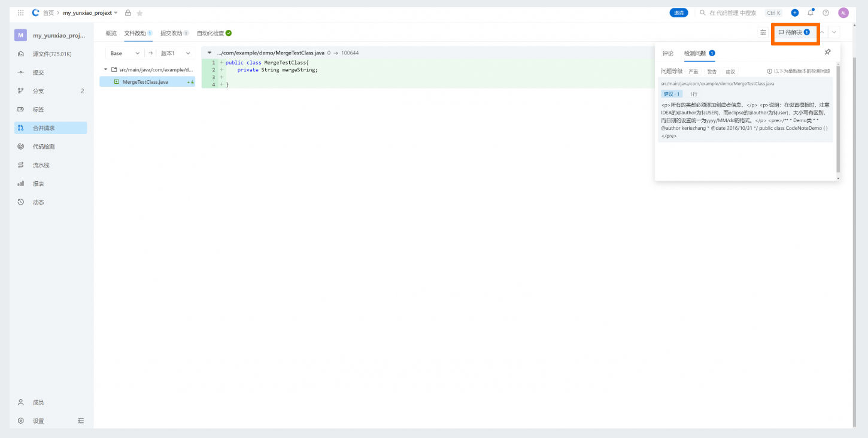Click the project title my_yunxiao_proj... in sidebar

pos(59,35)
